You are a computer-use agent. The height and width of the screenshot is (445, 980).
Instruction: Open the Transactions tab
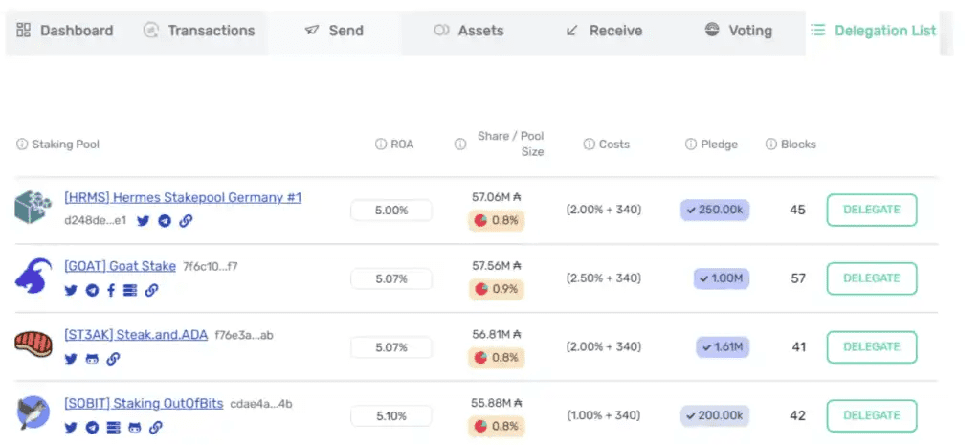click(x=199, y=31)
